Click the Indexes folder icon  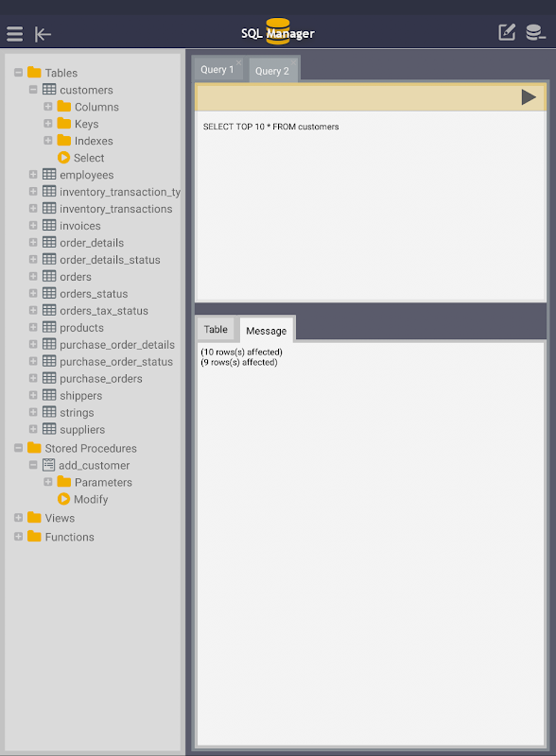coord(63,140)
